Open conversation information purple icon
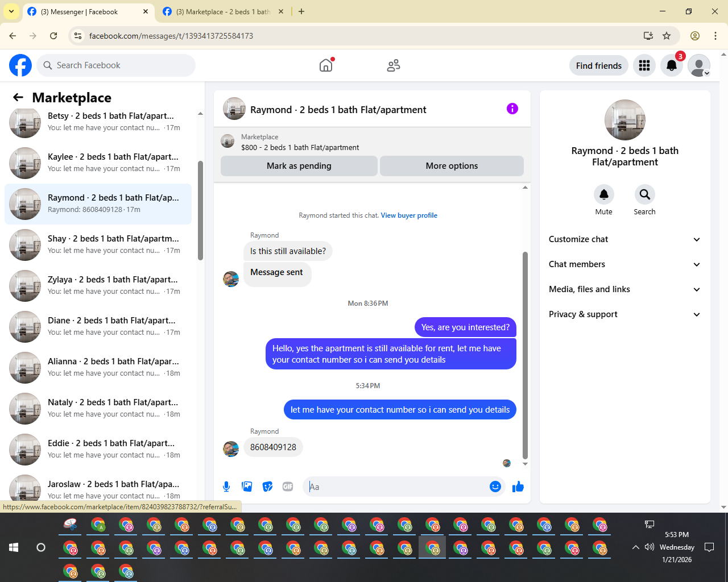Viewport: 728px width, 582px height. click(512, 109)
